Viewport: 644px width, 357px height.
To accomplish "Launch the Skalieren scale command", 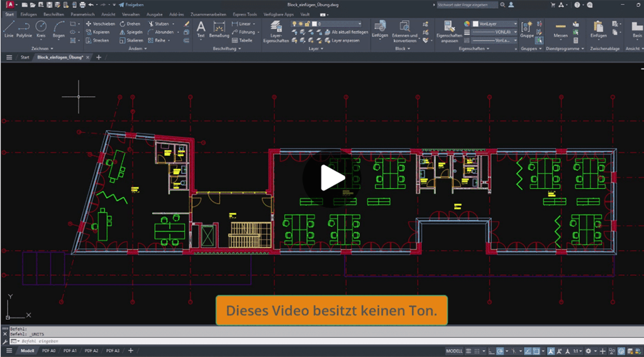I will 131,40.
